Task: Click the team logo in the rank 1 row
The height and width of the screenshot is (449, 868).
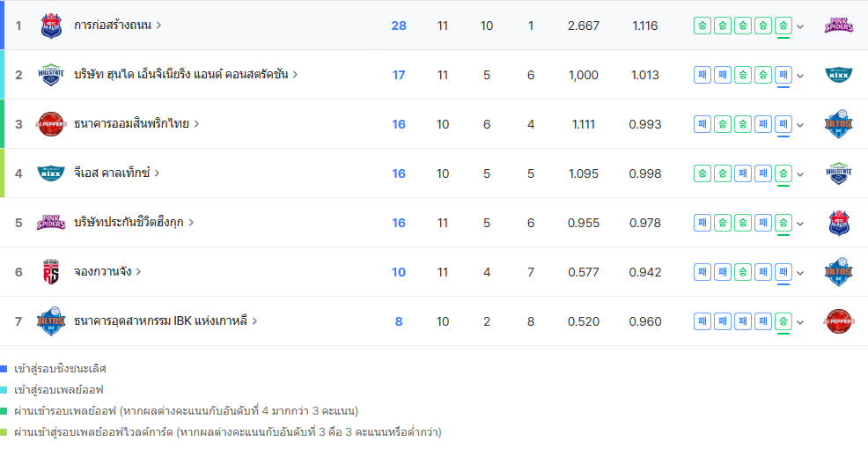Action: (x=51, y=26)
